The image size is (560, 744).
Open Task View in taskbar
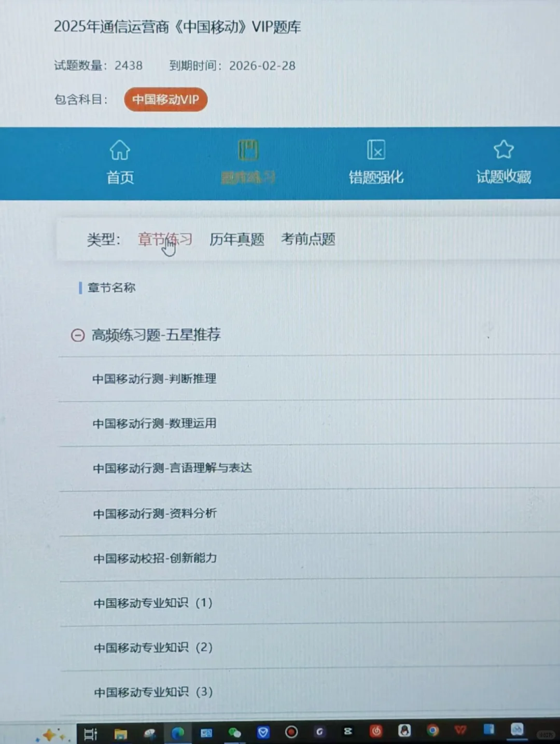coord(91,734)
